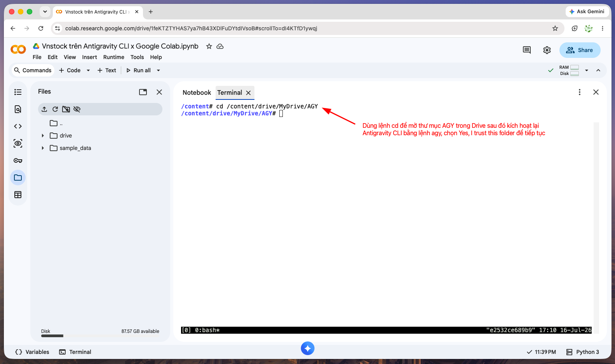
Task: Click Ask Gemini button
Action: [x=587, y=12]
